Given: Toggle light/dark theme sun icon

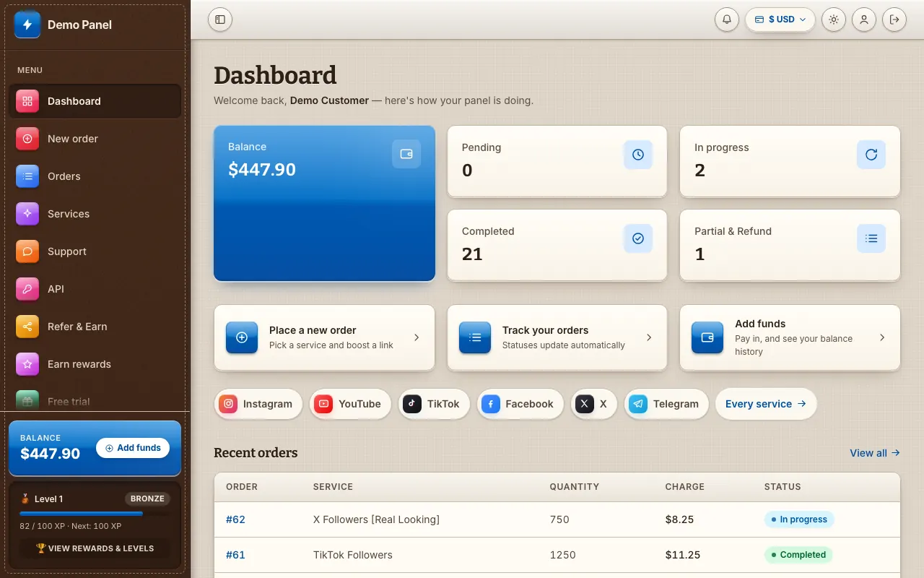Looking at the screenshot, I should point(834,20).
